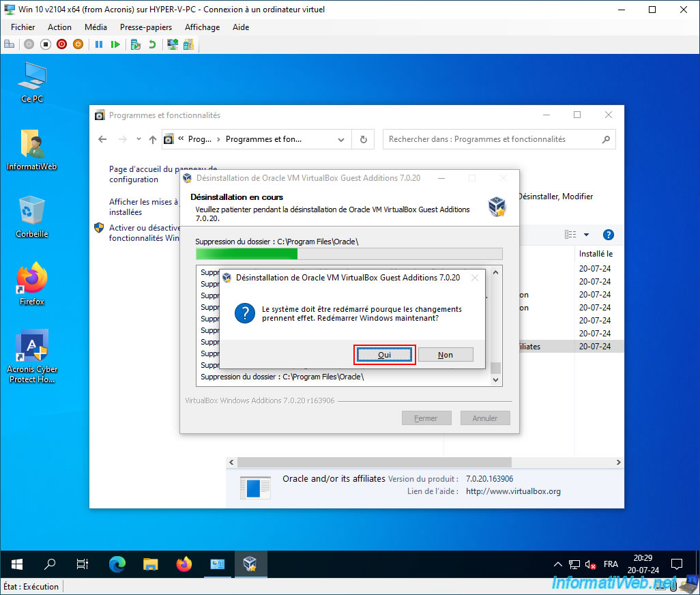The width and height of the screenshot is (700, 595).
Task: Open the view options dropdown arrow
Action: [x=586, y=235]
